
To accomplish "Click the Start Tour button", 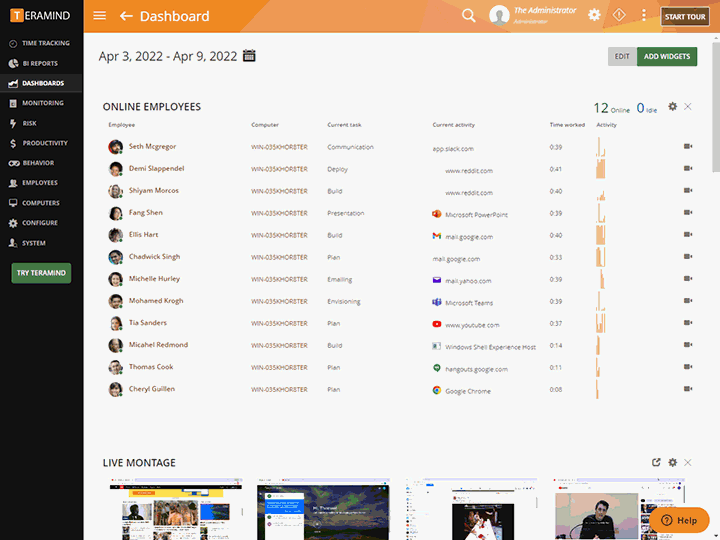I will click(x=686, y=16).
